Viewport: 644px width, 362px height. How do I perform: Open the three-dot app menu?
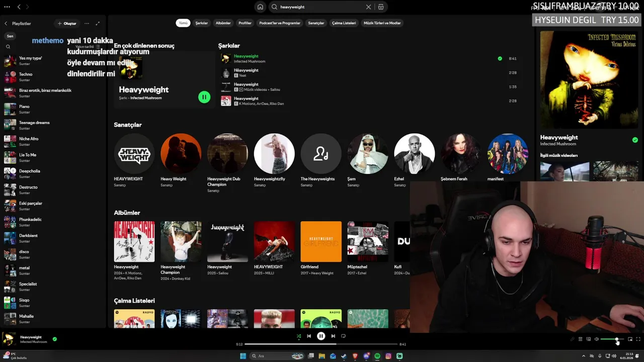point(7,7)
